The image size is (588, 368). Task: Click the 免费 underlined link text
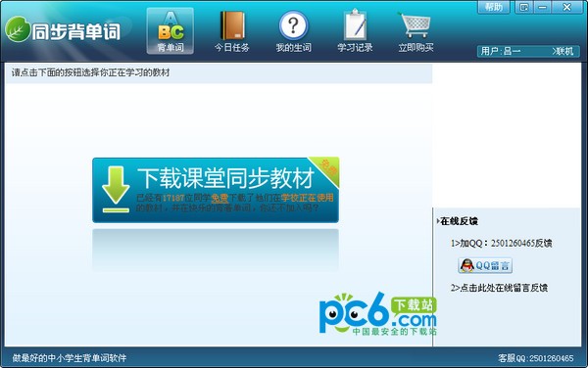click(x=220, y=198)
